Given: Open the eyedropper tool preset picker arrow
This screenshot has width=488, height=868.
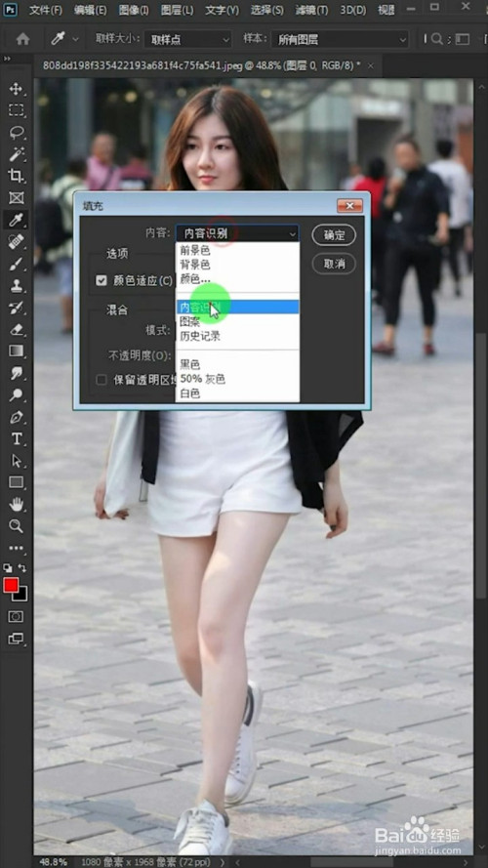Looking at the screenshot, I should tap(75, 39).
